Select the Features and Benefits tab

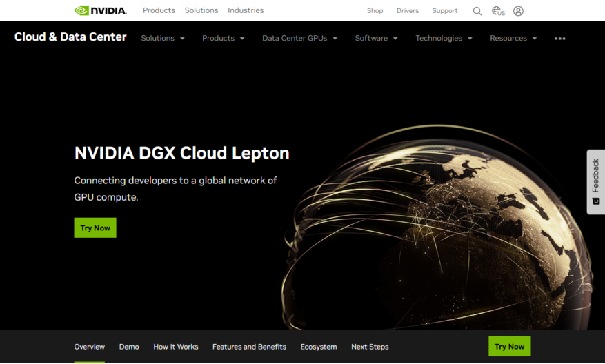(x=249, y=347)
